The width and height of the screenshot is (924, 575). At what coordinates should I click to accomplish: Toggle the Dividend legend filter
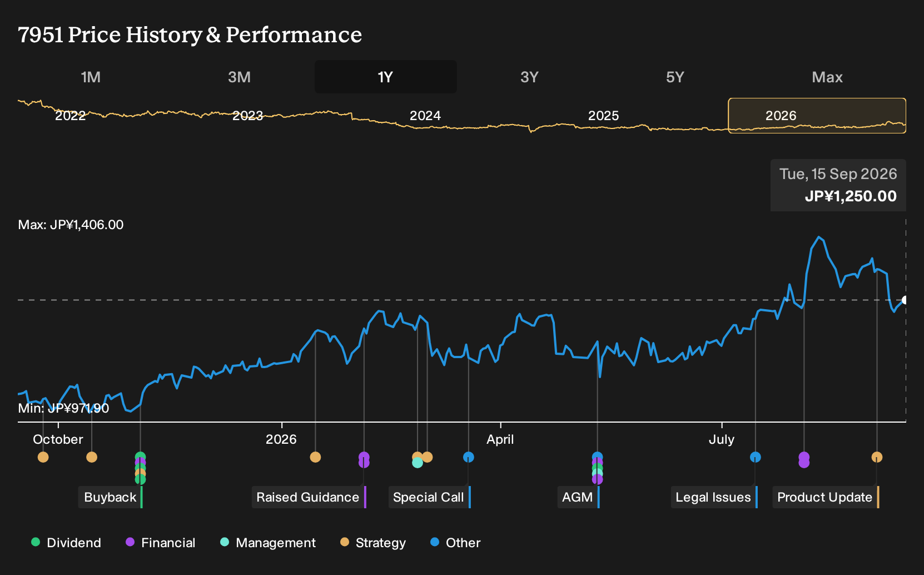66,543
